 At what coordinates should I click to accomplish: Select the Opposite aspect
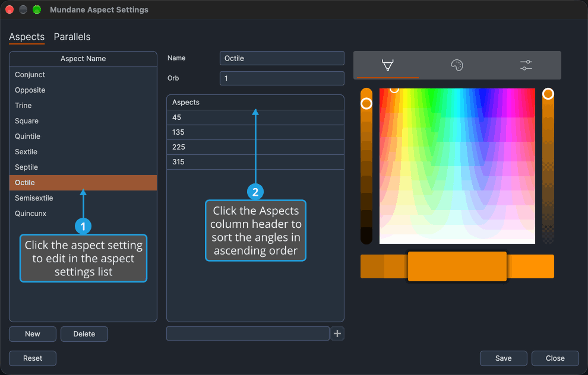[83, 90]
